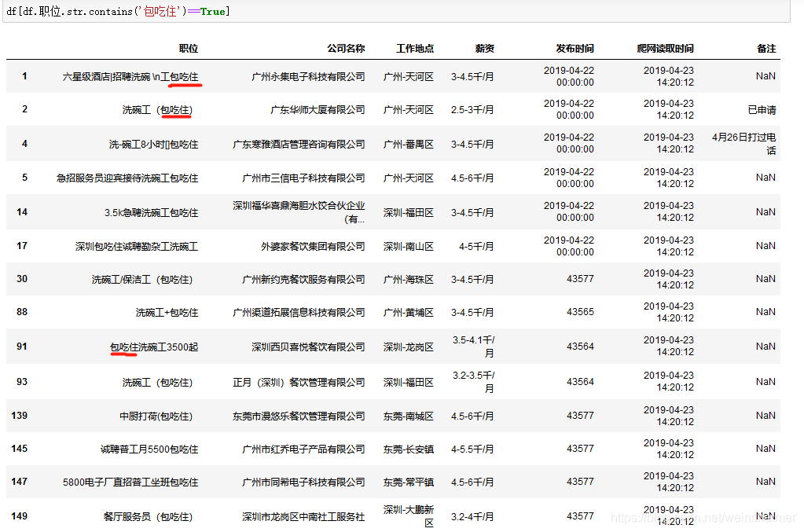Select row index 1
Screen dimensions: 804x532
[x=24, y=76]
